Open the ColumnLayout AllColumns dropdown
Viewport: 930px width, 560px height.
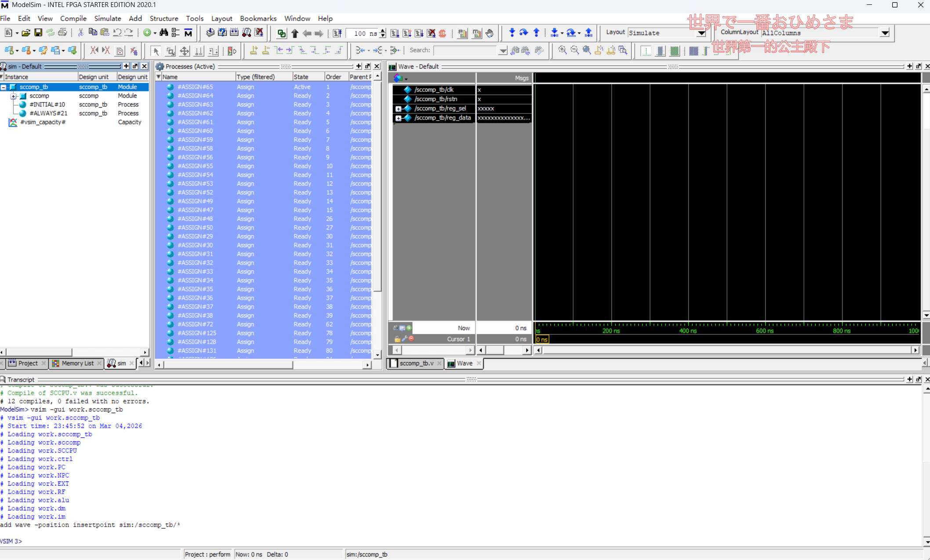[x=885, y=33]
